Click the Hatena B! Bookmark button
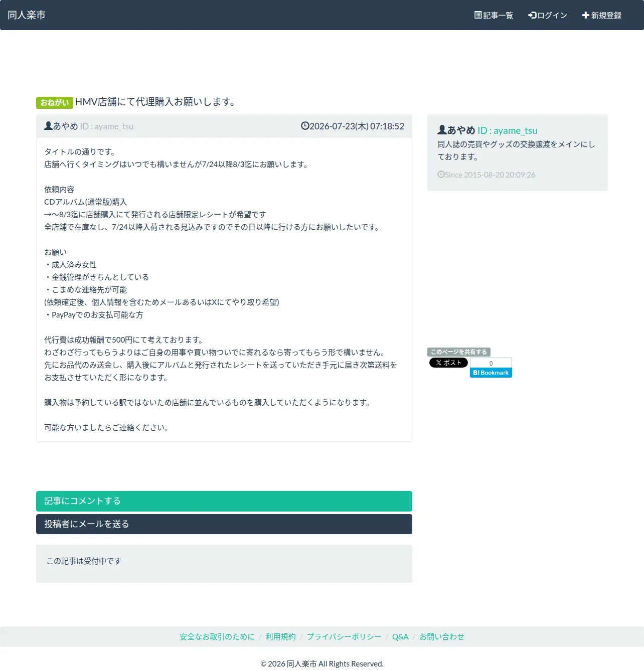644x670 pixels. pyautogui.click(x=491, y=373)
